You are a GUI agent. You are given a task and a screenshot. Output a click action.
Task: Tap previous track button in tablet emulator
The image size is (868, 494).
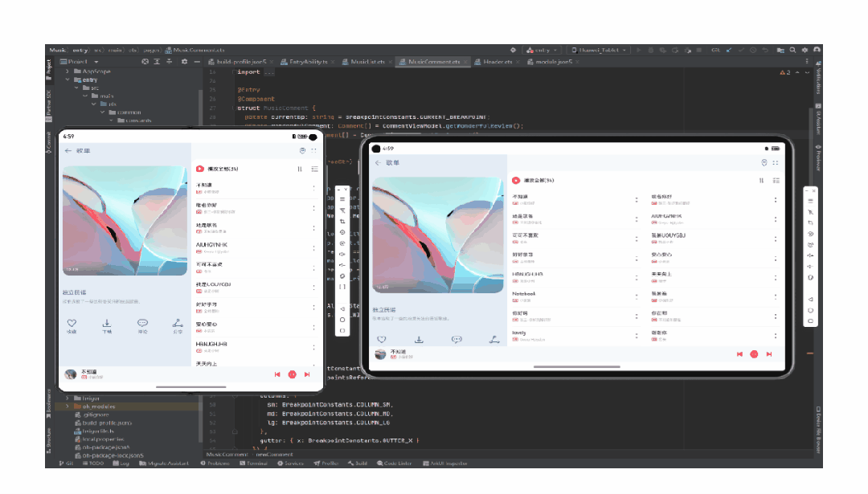(x=739, y=354)
